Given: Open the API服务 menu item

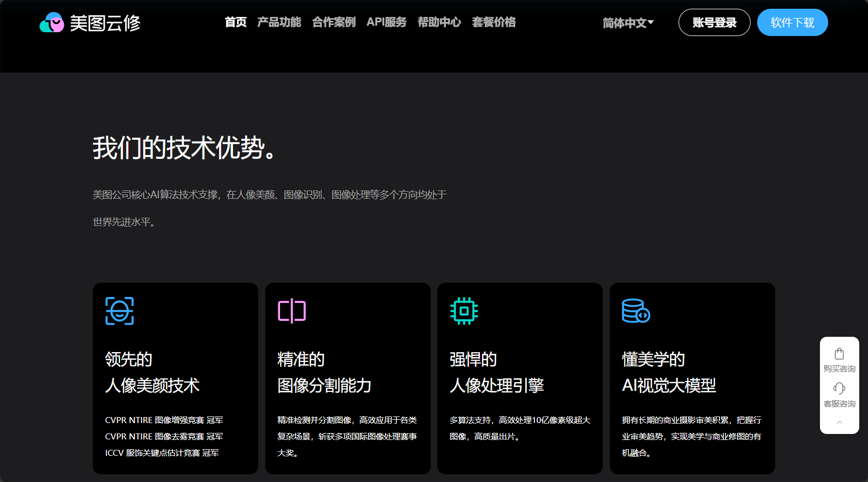Looking at the screenshot, I should pos(387,22).
